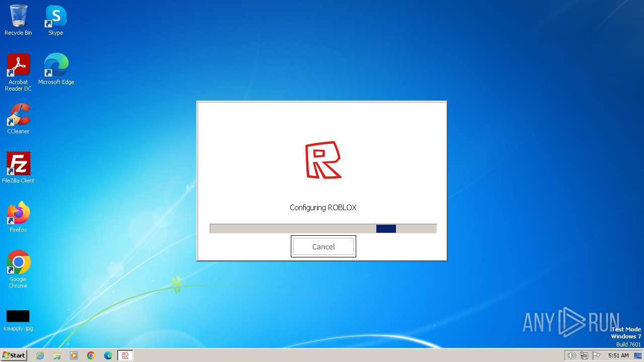
Task: Cancel the ROBLOX configuration
Action: pyautogui.click(x=324, y=246)
